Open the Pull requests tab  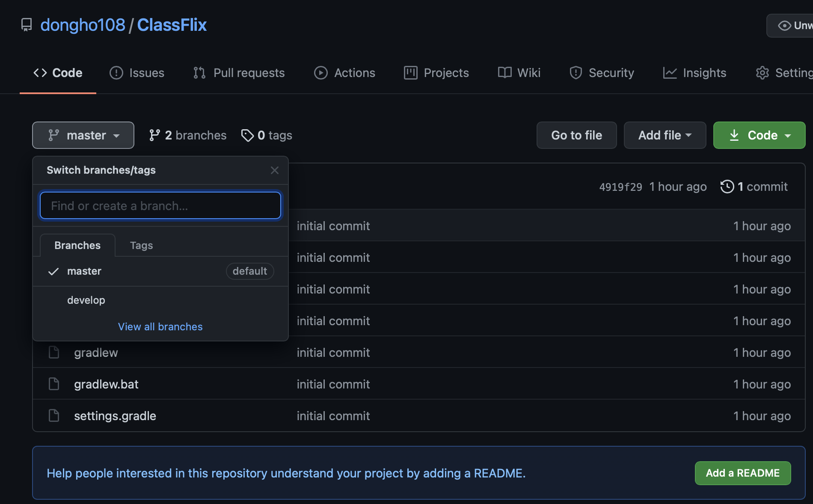pos(239,73)
